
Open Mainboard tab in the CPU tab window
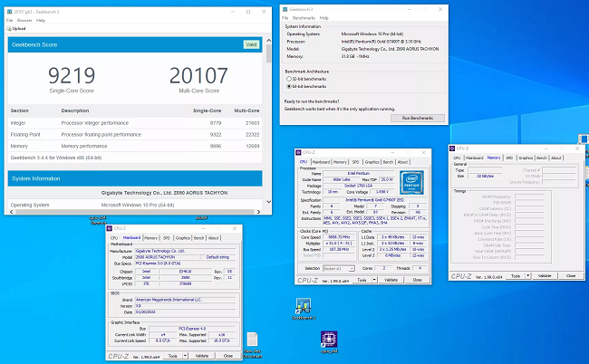[x=321, y=162]
